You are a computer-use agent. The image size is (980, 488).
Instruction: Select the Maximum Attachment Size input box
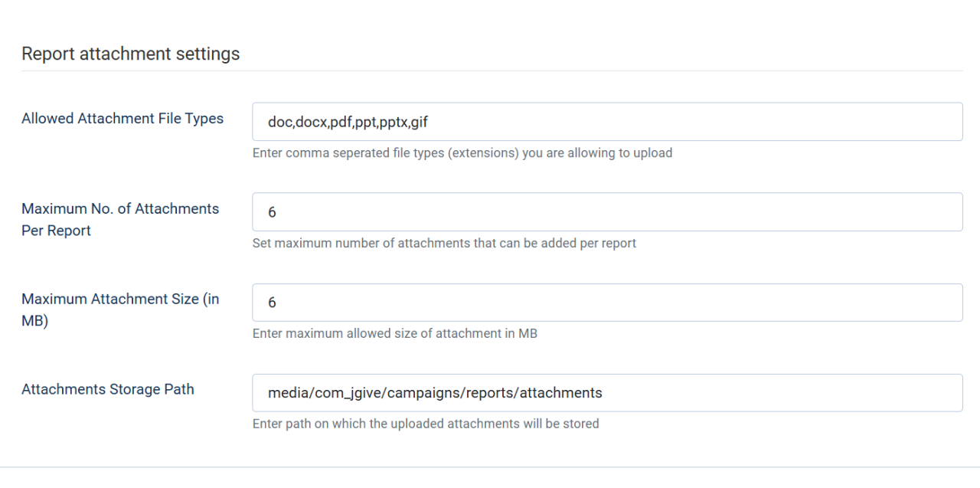coord(607,303)
